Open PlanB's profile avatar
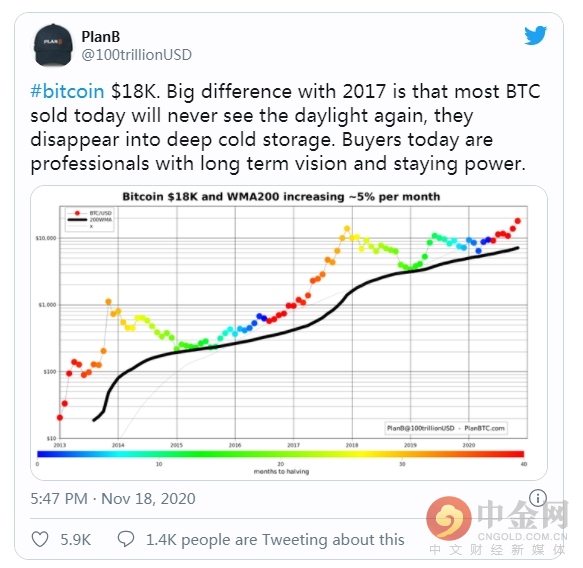 [53, 45]
